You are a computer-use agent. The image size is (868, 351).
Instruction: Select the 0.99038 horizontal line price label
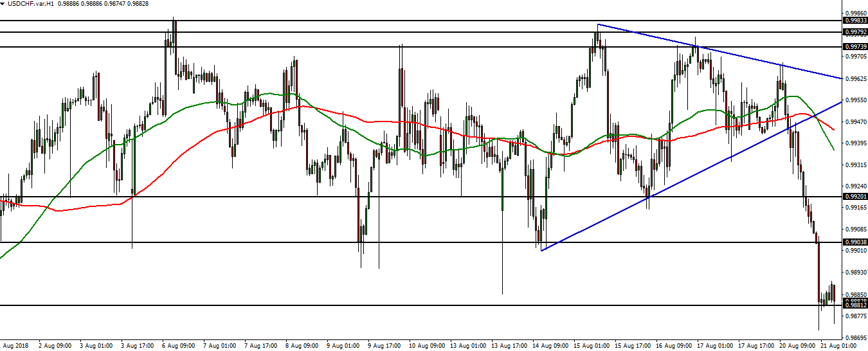tap(855, 242)
